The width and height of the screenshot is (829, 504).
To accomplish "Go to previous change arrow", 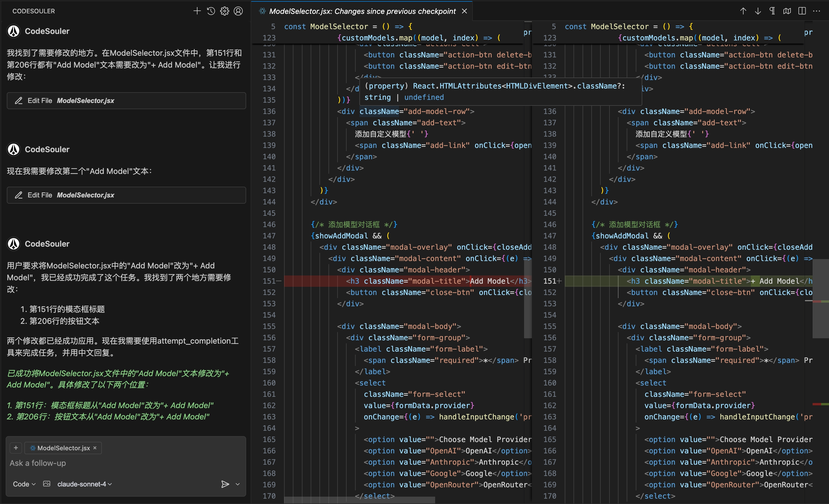I will [x=743, y=11].
